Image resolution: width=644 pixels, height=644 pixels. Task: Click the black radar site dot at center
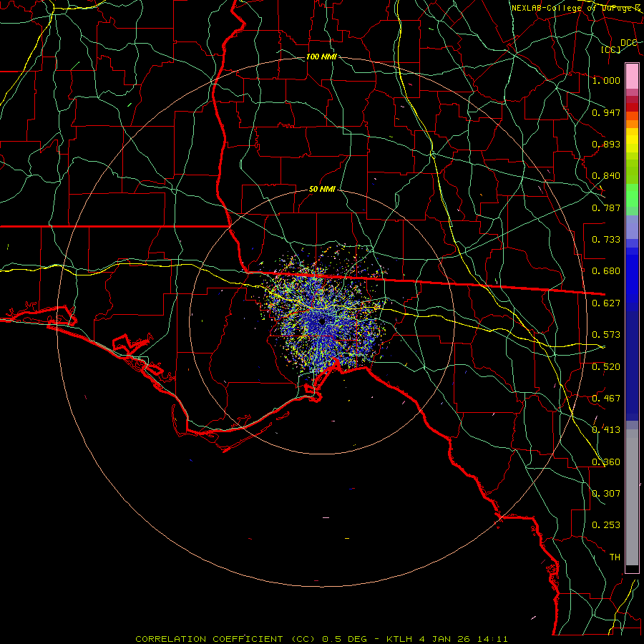[322, 321]
